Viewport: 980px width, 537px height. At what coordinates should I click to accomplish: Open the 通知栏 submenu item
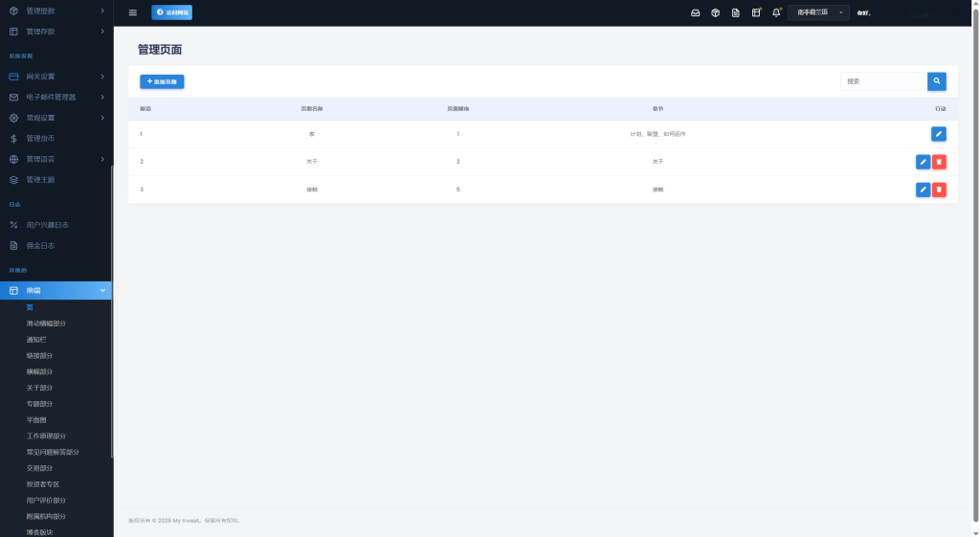coord(36,340)
